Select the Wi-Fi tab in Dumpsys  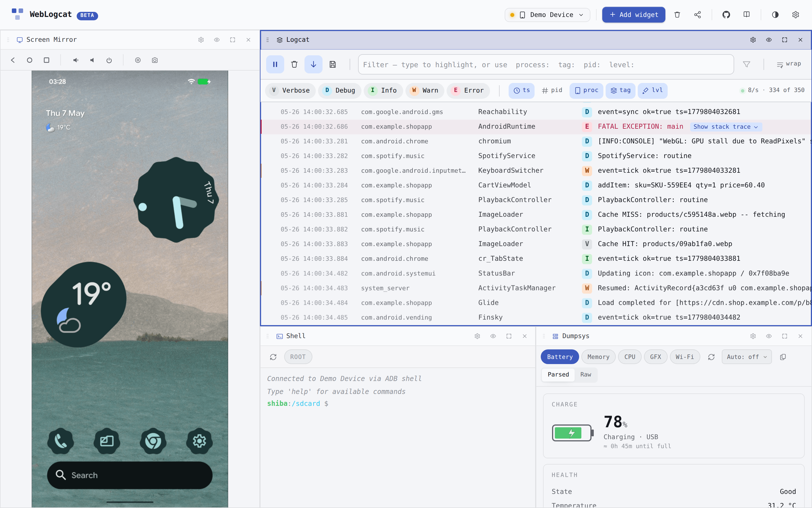click(685, 357)
